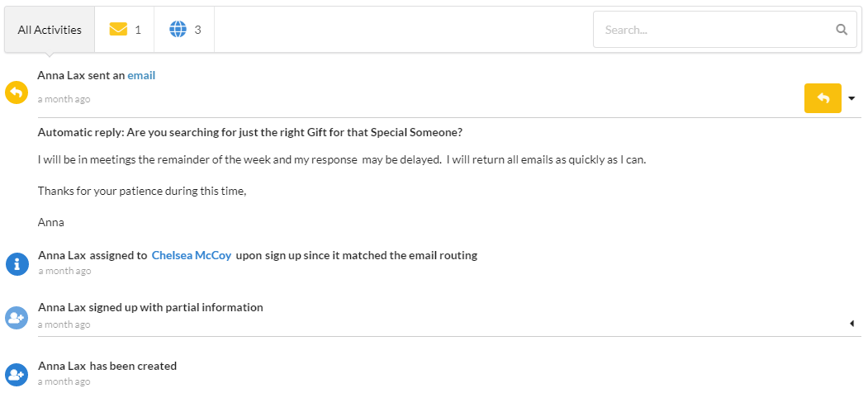Click the magnifier search icon

[842, 30]
